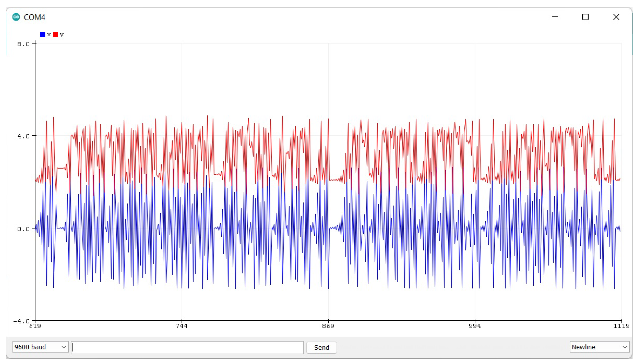Click the COM4 window title text
Screen dimensions: 639x364
click(34, 17)
